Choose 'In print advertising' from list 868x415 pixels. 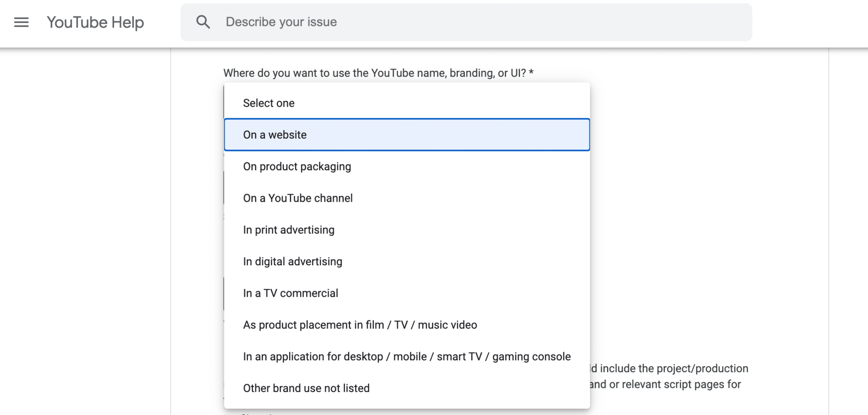point(407,230)
